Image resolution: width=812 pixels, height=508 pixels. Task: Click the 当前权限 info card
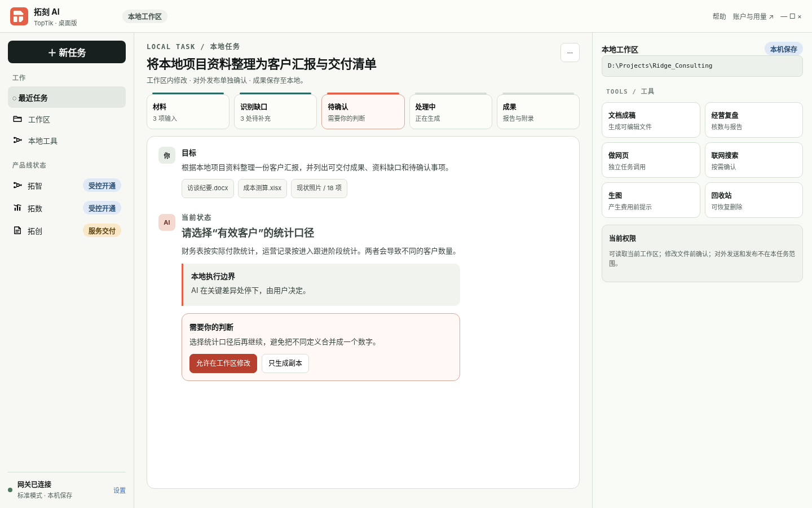tap(702, 253)
